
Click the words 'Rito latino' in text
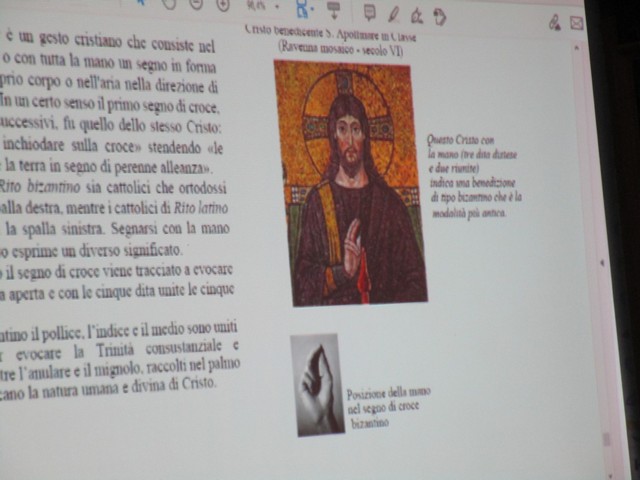201,208
